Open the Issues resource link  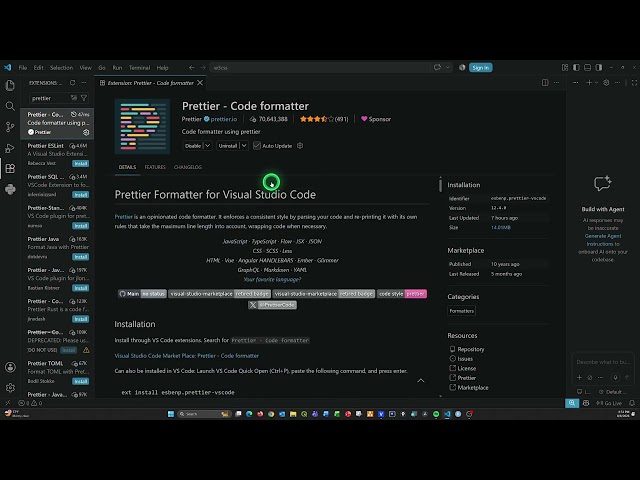pos(465,359)
